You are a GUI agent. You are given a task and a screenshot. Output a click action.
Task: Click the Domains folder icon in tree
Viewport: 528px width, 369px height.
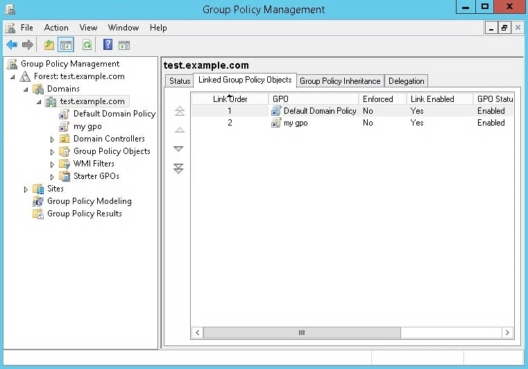[38, 89]
